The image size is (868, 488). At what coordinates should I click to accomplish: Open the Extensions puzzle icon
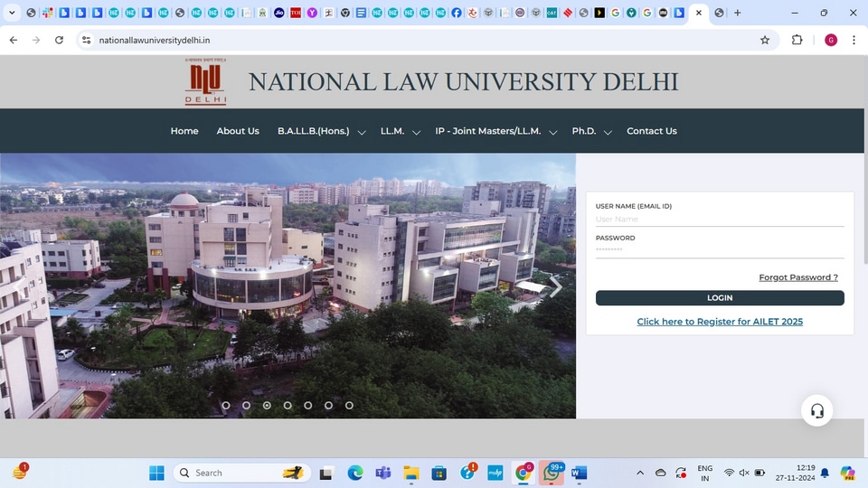[797, 40]
